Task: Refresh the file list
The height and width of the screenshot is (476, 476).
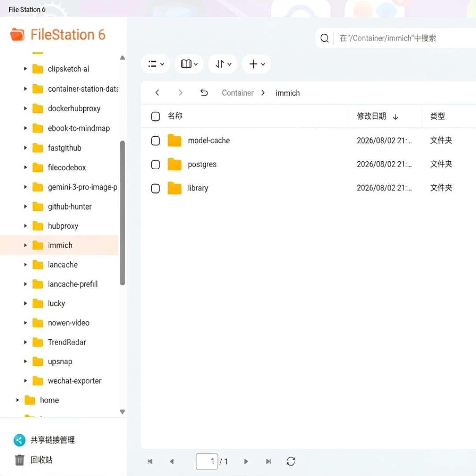Action: (291, 461)
